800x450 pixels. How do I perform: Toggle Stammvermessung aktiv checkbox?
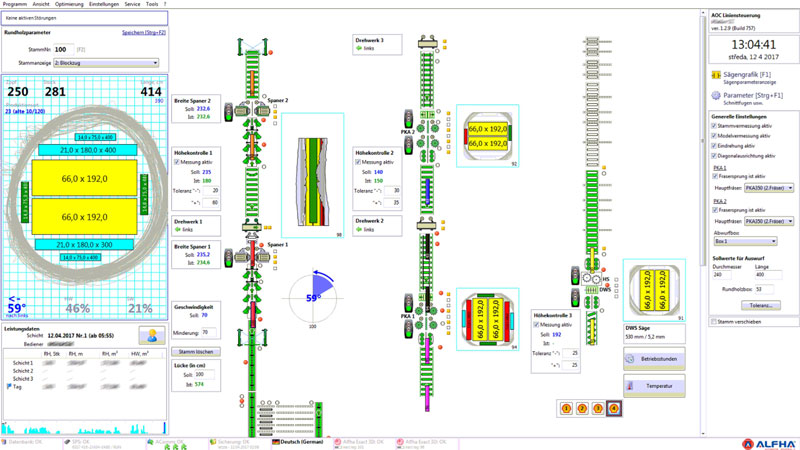click(713, 126)
